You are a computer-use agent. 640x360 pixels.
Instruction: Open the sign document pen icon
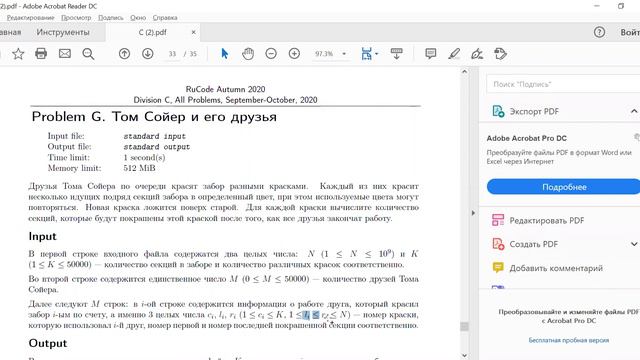click(477, 53)
